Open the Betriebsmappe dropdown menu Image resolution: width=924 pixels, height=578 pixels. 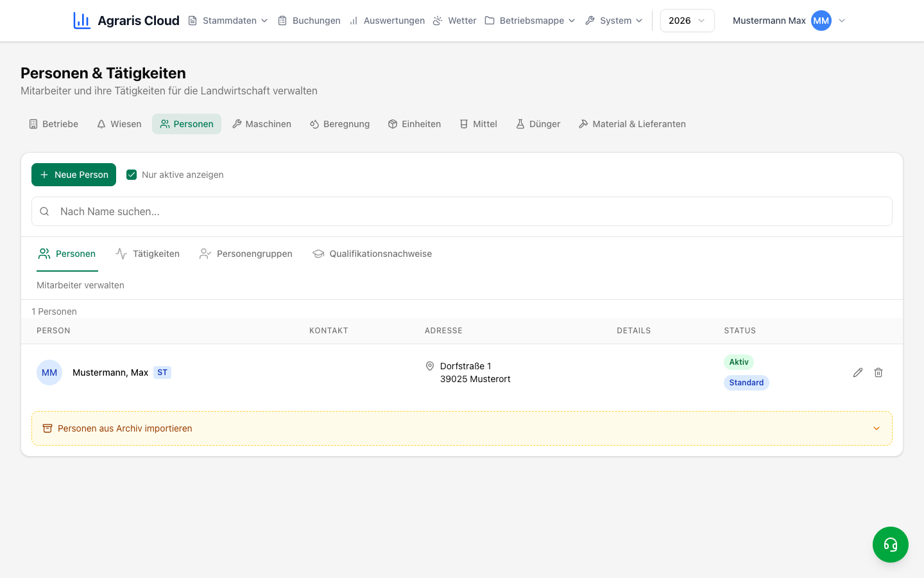coord(530,21)
